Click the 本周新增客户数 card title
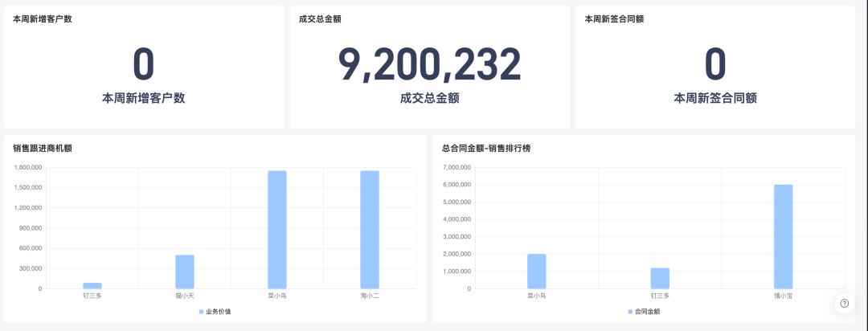Viewport: 868px width, 331px height. [42, 18]
